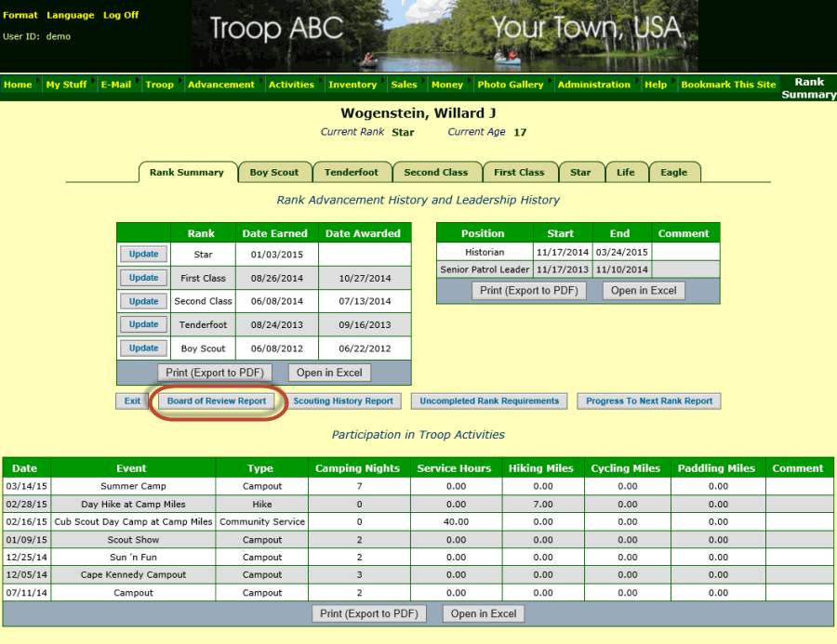Open the Troop menu
Viewport: 837px width, 644px height.
(x=160, y=85)
